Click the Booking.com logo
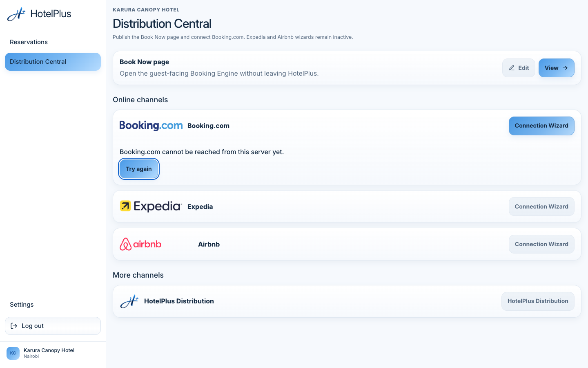This screenshot has width=588, height=368. point(151,126)
